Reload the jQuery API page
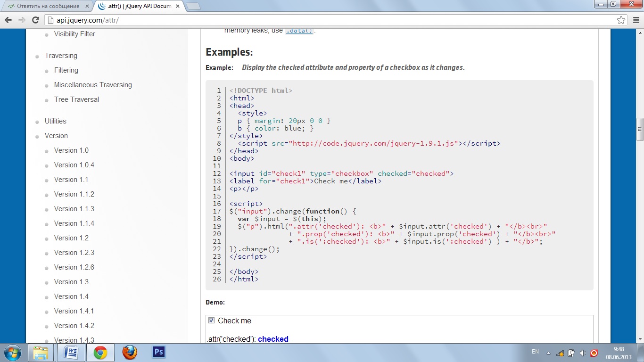This screenshot has width=644, height=362. (35, 20)
